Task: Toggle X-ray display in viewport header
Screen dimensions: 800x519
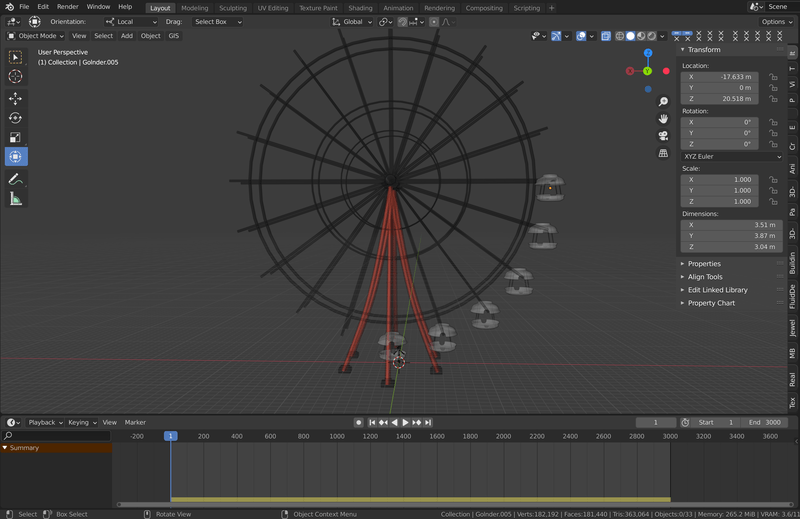Action: (x=606, y=36)
